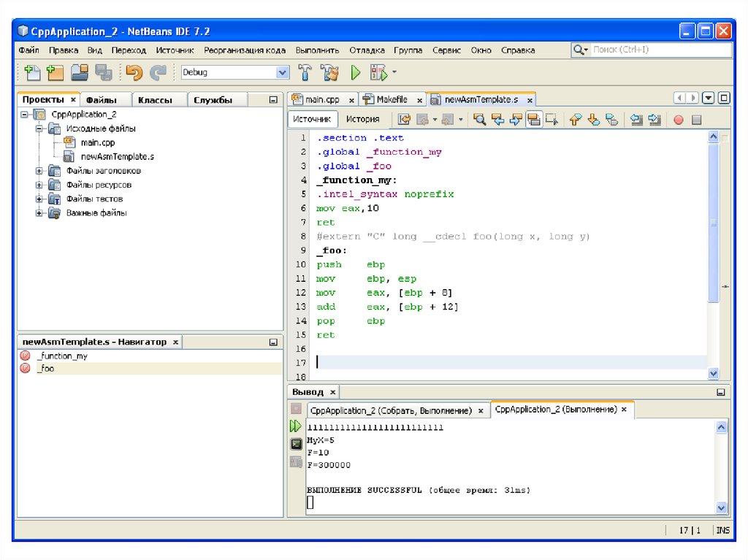The height and width of the screenshot is (560, 748).
Task: Click Find Next Occurrence editor icon
Action: 516,119
